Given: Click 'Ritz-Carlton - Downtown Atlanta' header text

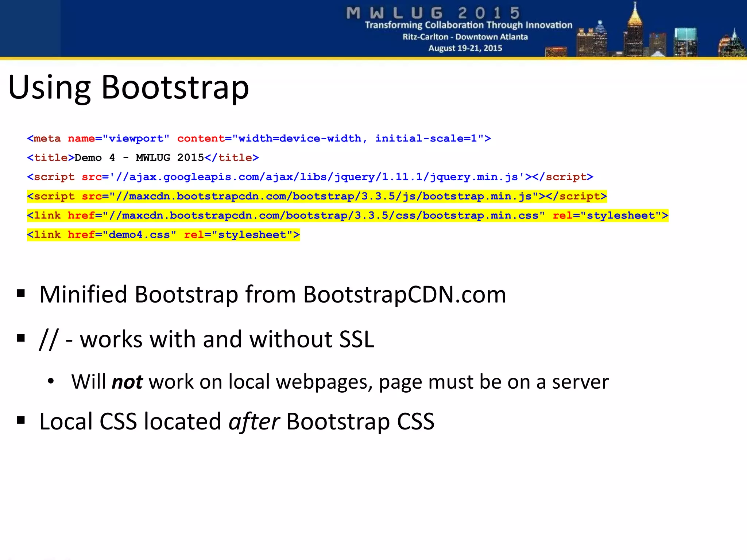Looking at the screenshot, I should pyautogui.click(x=465, y=37).
